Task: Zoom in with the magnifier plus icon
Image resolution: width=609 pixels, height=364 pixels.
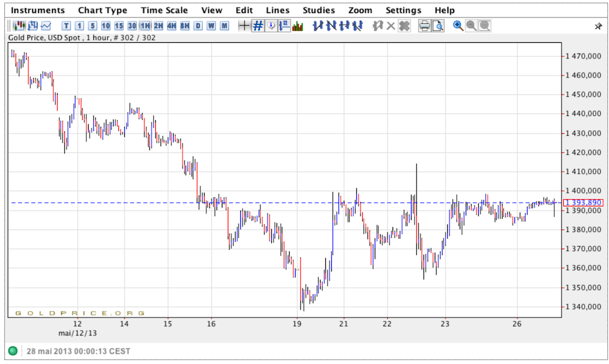Action: [x=458, y=26]
